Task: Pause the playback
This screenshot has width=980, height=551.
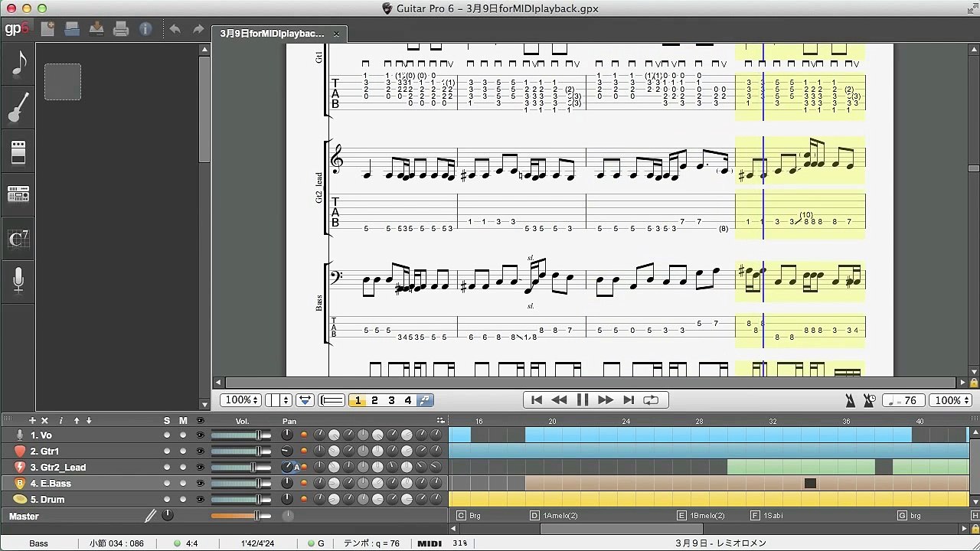Action: click(x=582, y=400)
